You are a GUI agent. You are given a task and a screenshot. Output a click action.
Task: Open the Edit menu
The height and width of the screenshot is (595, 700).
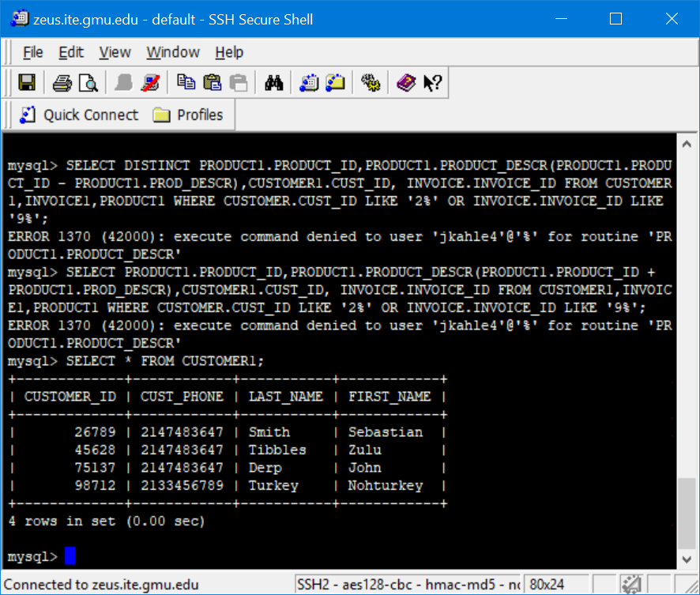click(71, 52)
